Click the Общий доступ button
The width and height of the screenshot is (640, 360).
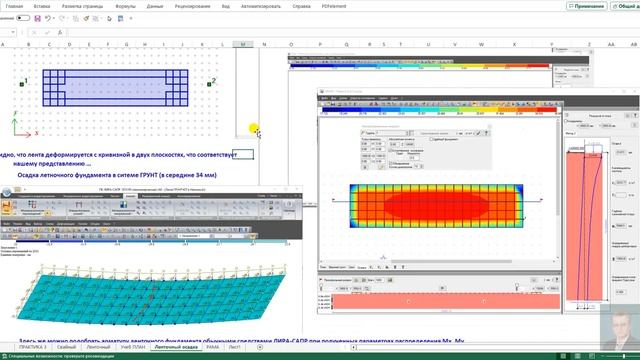[x=625, y=6]
